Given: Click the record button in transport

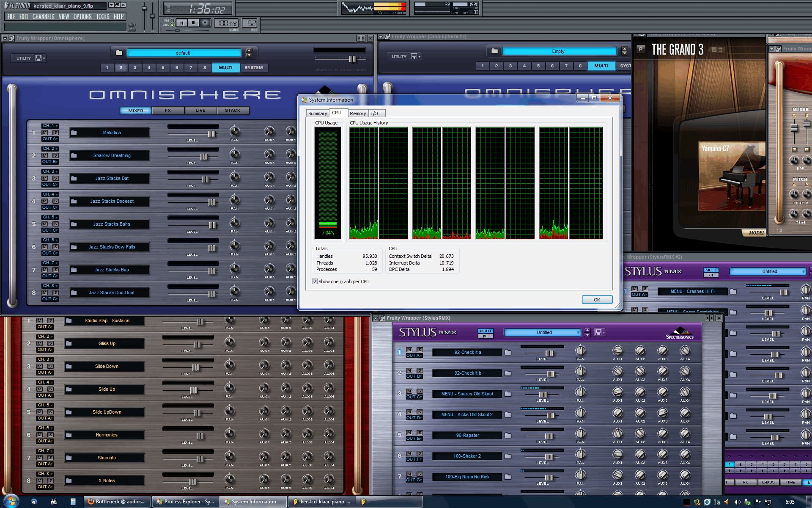Looking at the screenshot, I should pos(205,23).
